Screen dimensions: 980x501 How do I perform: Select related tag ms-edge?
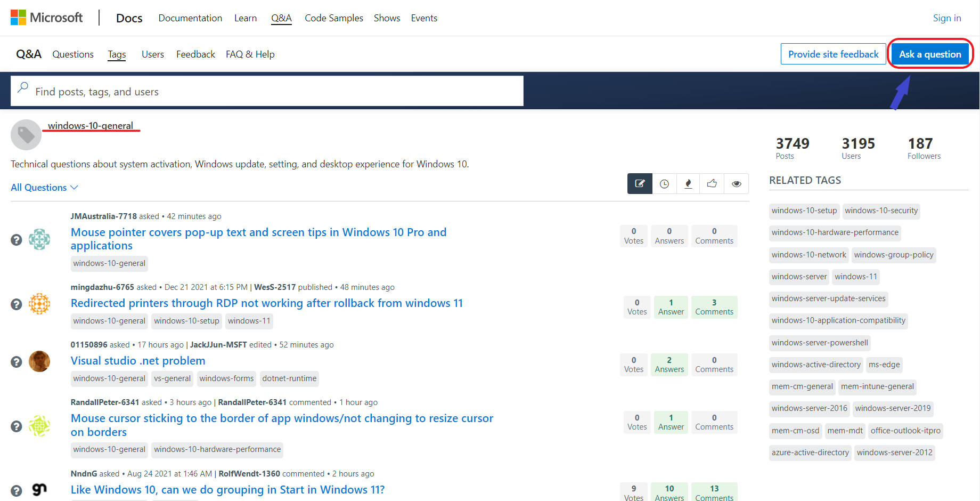[x=884, y=365]
